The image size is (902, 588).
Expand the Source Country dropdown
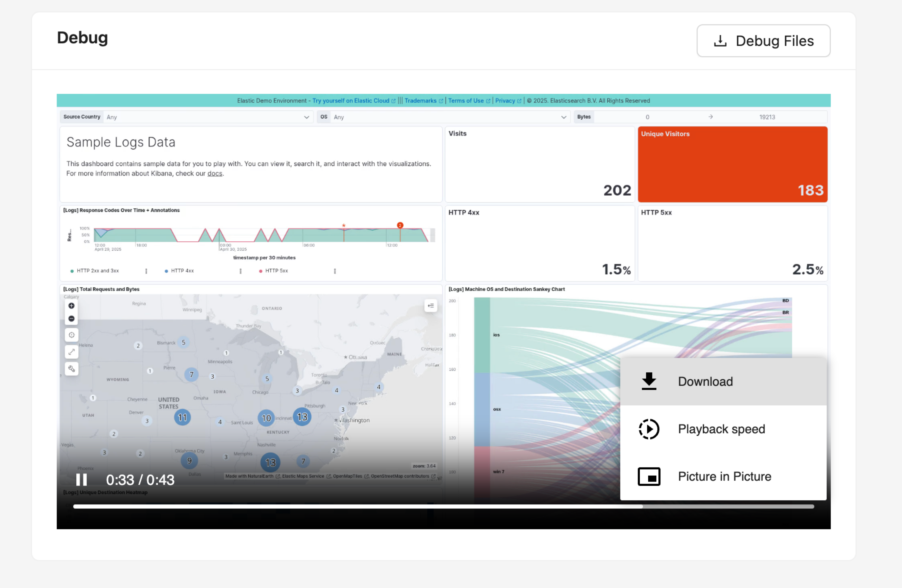306,117
